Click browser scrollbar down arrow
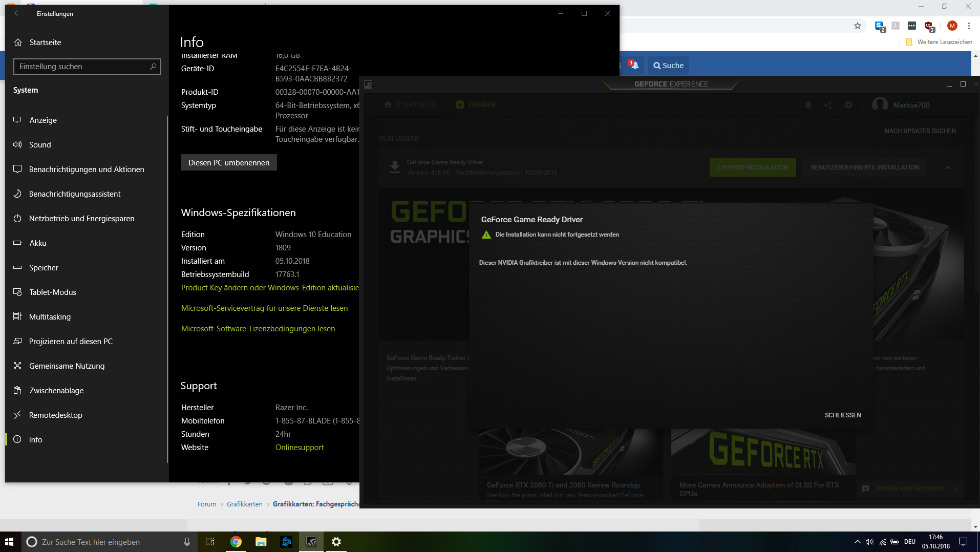Image resolution: width=980 pixels, height=552 pixels. pyautogui.click(x=975, y=526)
